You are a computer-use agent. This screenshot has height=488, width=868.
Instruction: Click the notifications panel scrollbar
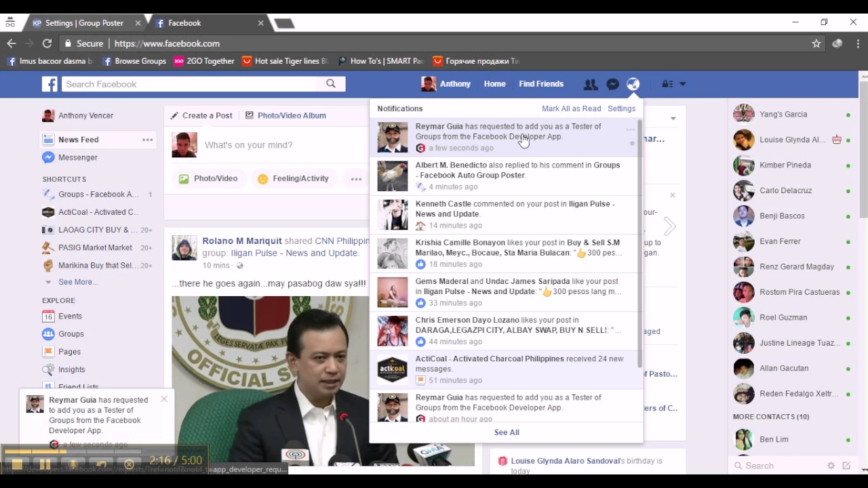click(x=639, y=244)
